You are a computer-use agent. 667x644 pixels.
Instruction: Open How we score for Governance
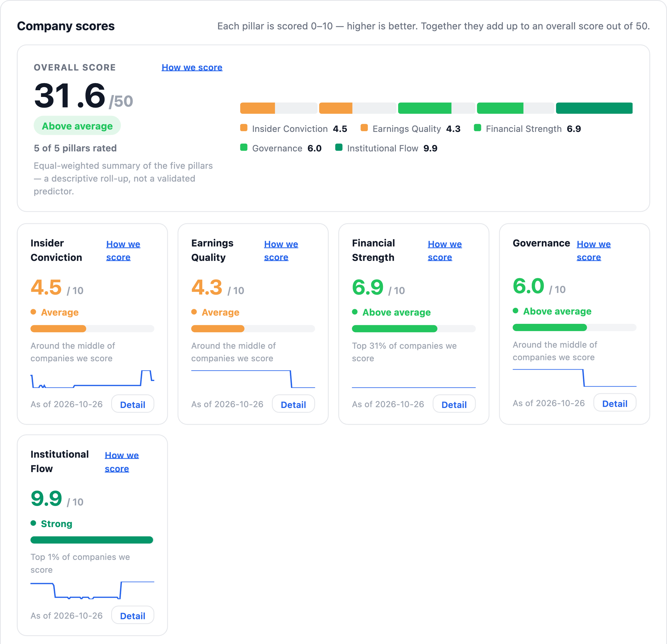pos(594,250)
